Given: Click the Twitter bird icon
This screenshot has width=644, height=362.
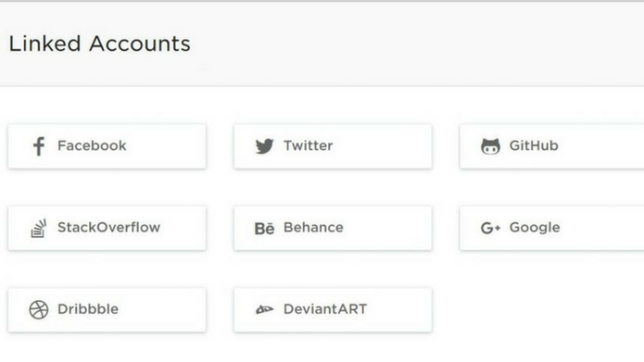Looking at the screenshot, I should pos(264,146).
